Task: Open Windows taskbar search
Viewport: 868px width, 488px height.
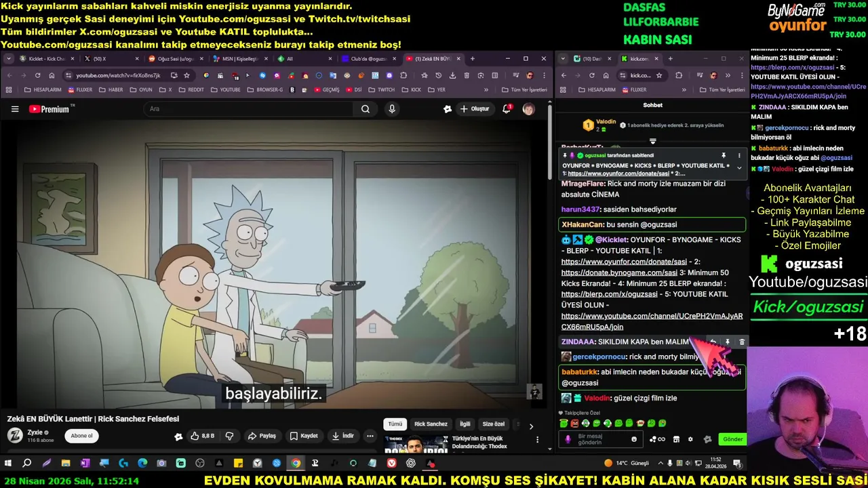Action: [x=27, y=464]
